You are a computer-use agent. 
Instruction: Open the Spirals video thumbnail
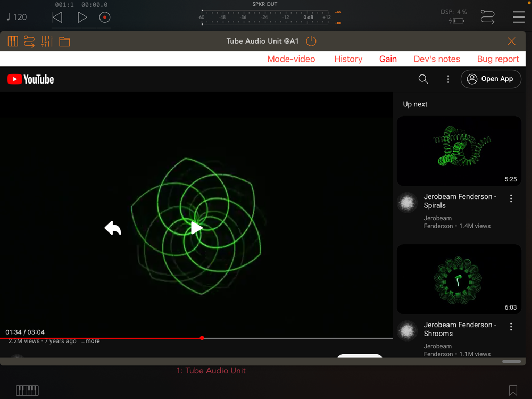coord(459,151)
